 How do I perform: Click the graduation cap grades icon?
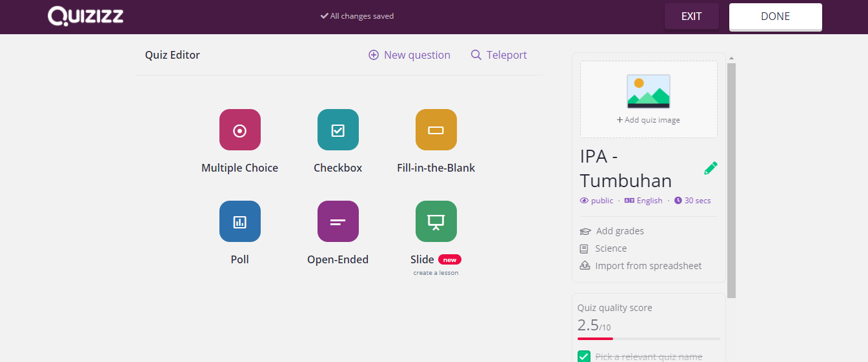pyautogui.click(x=585, y=231)
